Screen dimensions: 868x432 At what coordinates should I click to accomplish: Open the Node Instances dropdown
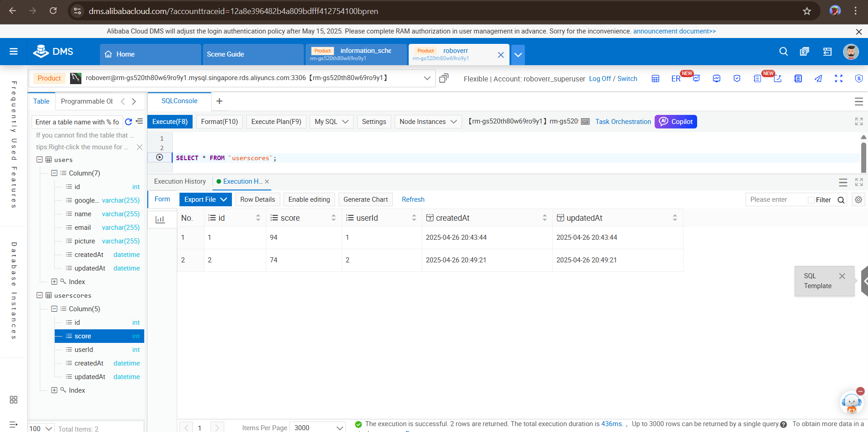pos(428,122)
